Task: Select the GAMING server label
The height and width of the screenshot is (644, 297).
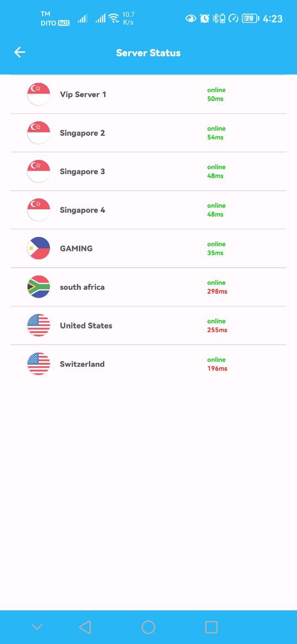Action: [x=76, y=248]
